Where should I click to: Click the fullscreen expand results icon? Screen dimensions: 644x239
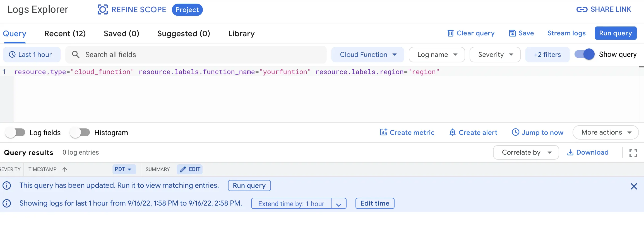point(633,153)
